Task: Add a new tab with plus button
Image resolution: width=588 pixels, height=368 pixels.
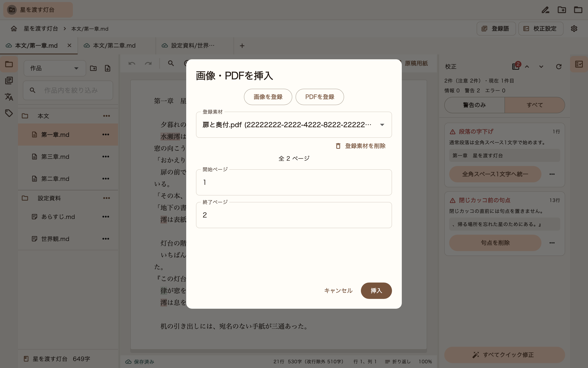Action: coord(242,46)
